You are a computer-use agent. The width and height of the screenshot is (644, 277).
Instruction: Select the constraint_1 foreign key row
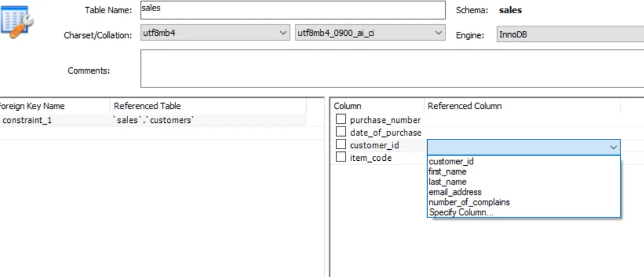[28, 120]
